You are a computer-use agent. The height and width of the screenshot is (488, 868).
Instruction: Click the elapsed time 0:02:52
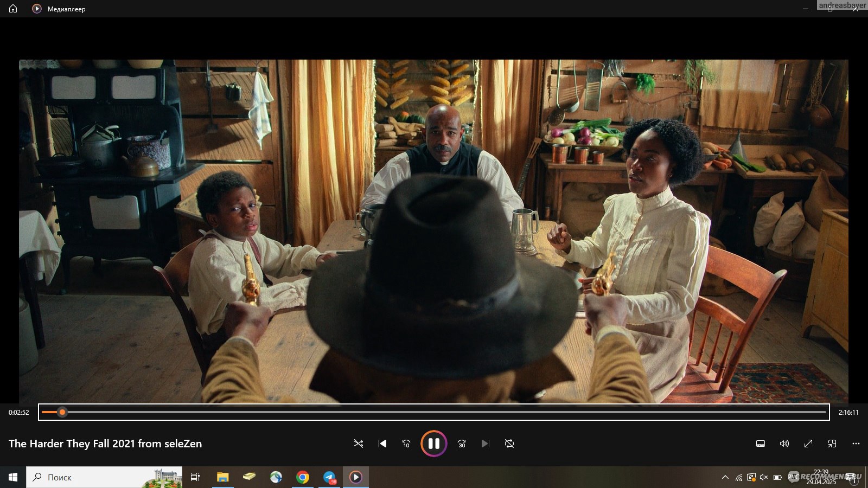19,413
